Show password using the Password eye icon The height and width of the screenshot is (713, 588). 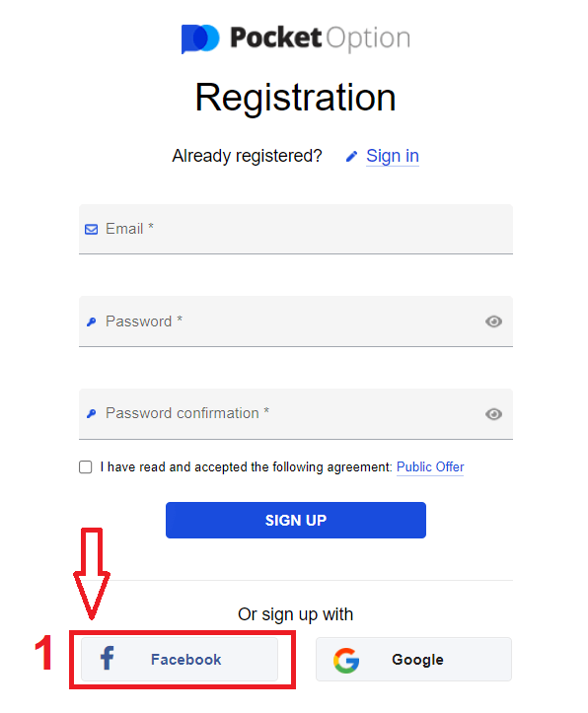(x=493, y=321)
